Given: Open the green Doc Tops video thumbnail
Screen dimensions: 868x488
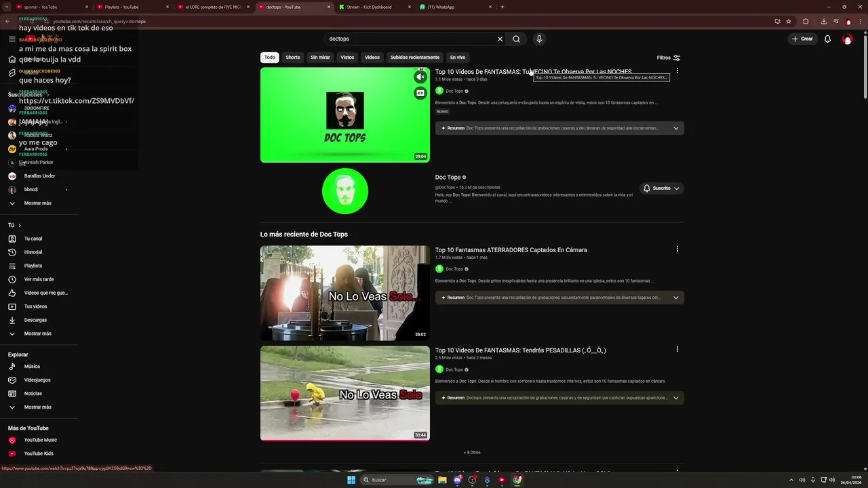Looking at the screenshot, I should tap(345, 115).
